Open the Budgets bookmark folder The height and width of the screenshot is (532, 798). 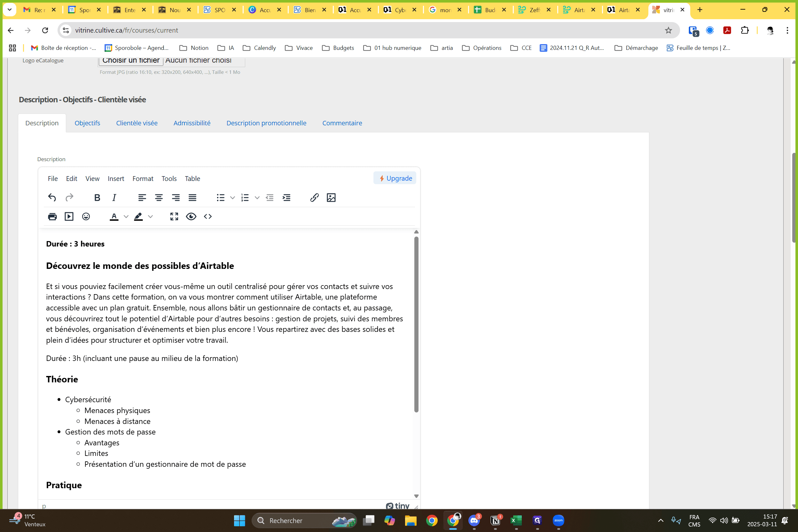[x=338, y=48]
